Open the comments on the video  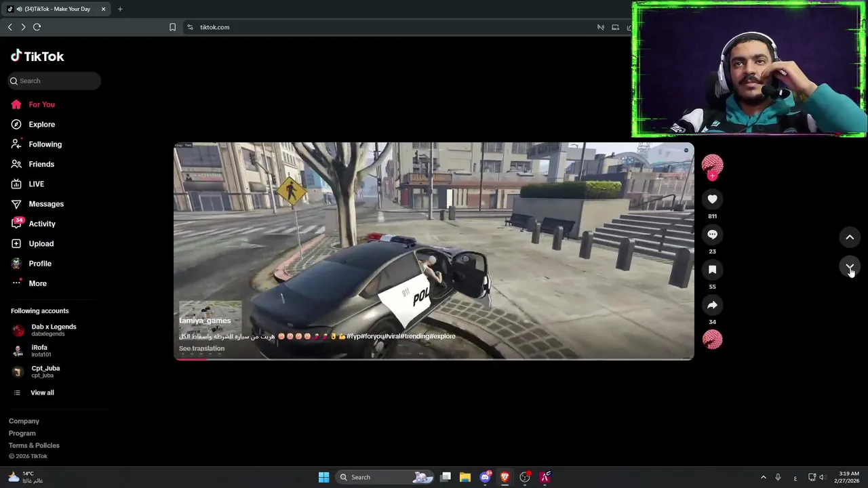712,234
